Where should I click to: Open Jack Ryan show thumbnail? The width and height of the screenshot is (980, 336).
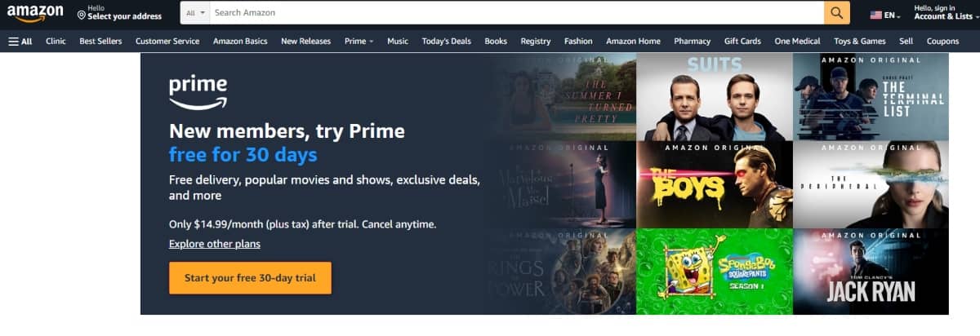871,272
